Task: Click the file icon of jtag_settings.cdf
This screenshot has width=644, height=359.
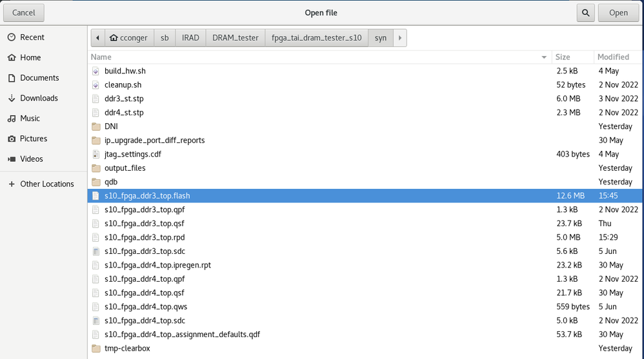Action: 96,154
